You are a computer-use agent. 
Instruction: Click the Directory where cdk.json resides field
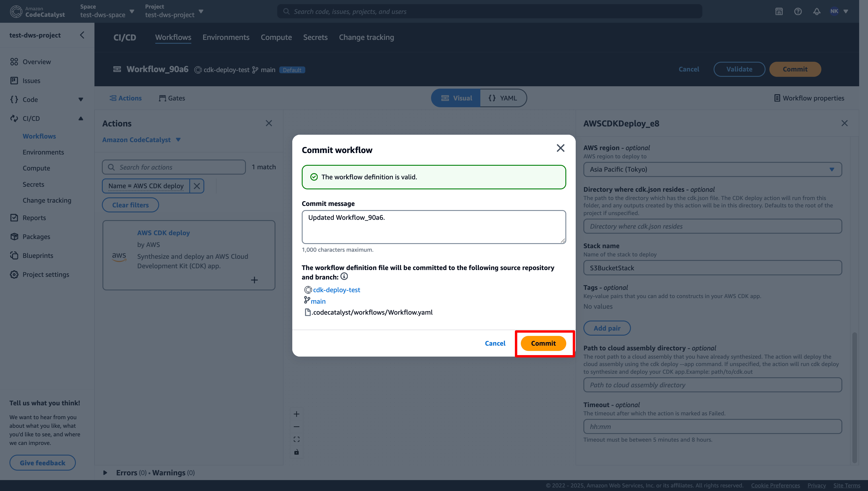pyautogui.click(x=712, y=226)
